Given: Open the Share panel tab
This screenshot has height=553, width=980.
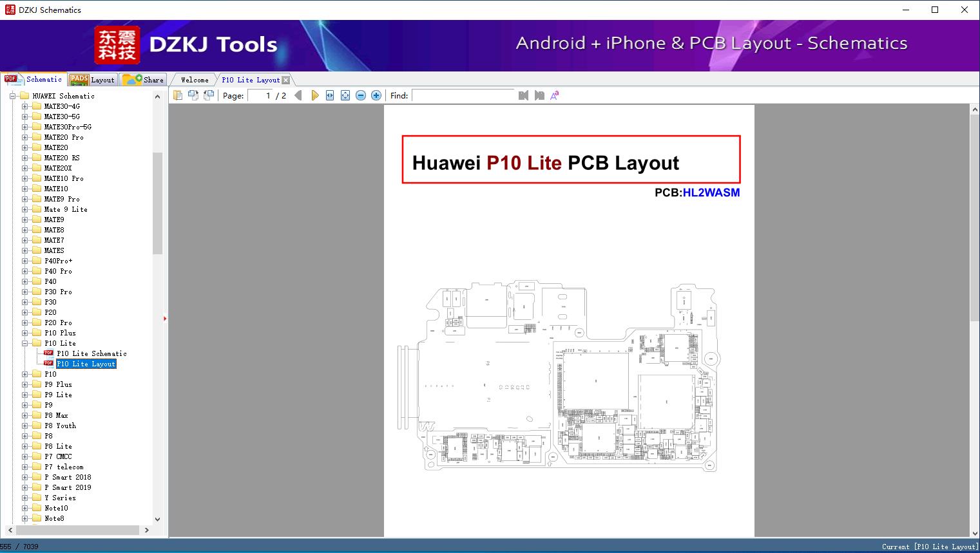Looking at the screenshot, I should point(143,80).
